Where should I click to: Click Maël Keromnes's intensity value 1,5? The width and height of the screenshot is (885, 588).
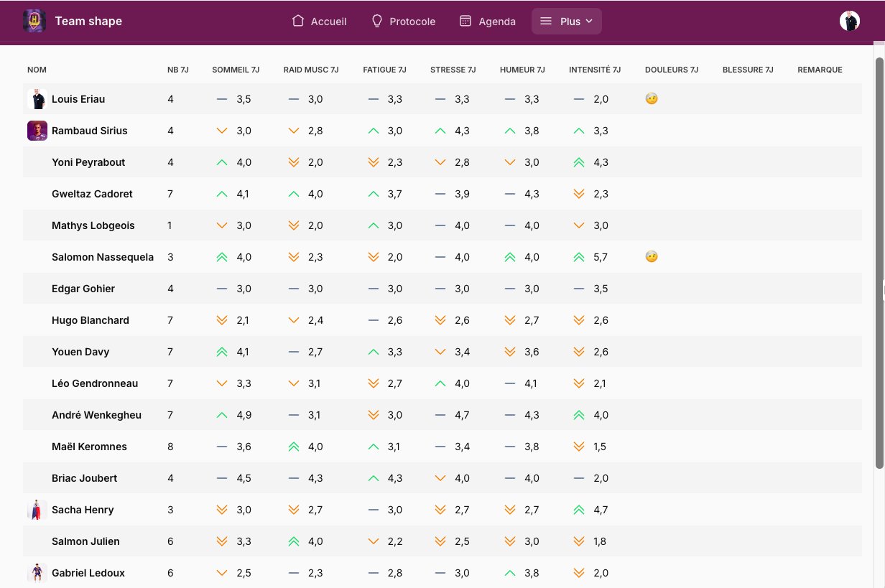[x=600, y=447]
